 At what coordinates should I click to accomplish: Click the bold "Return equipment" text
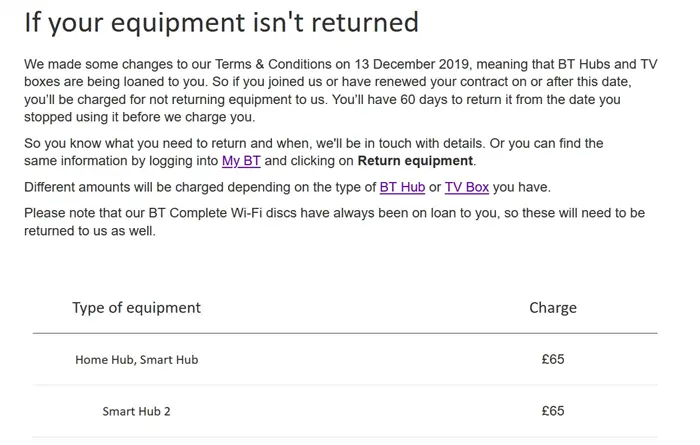click(416, 161)
